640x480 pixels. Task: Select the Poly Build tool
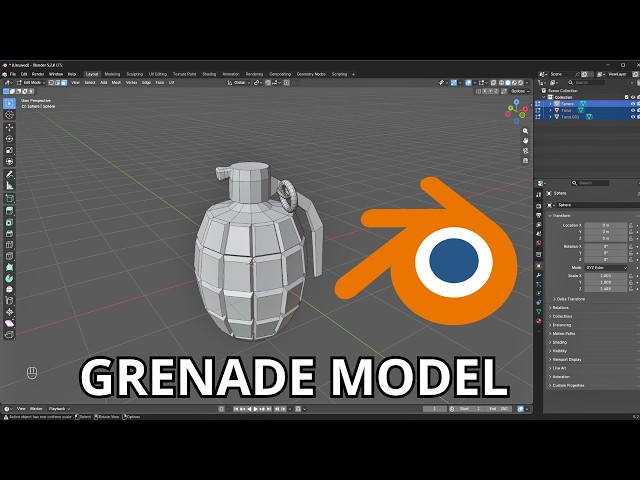click(9, 267)
